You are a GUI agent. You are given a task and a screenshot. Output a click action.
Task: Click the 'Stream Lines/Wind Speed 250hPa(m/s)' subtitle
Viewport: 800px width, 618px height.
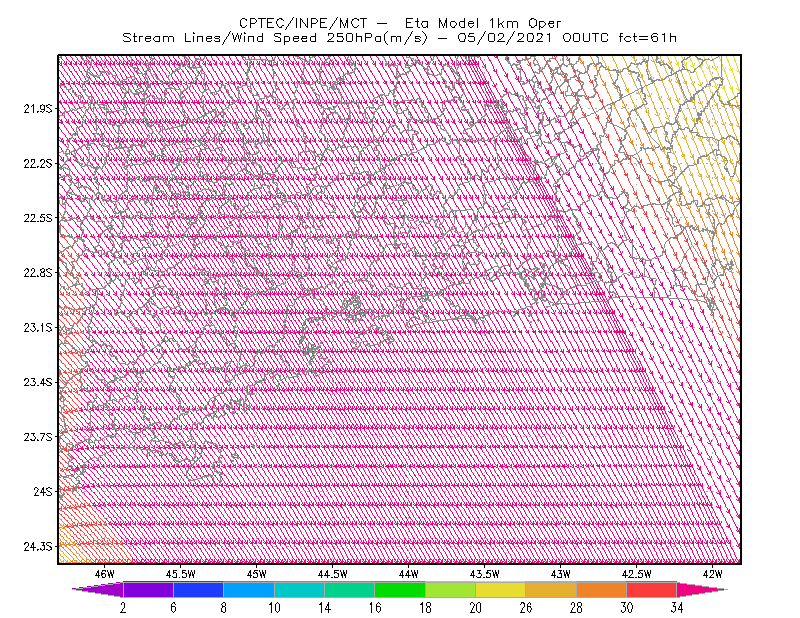pyautogui.click(x=274, y=38)
